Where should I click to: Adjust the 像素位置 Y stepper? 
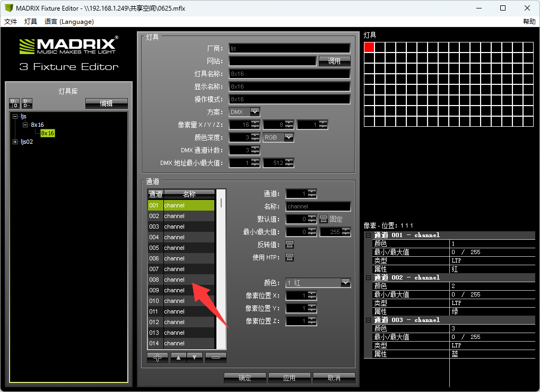click(312, 308)
